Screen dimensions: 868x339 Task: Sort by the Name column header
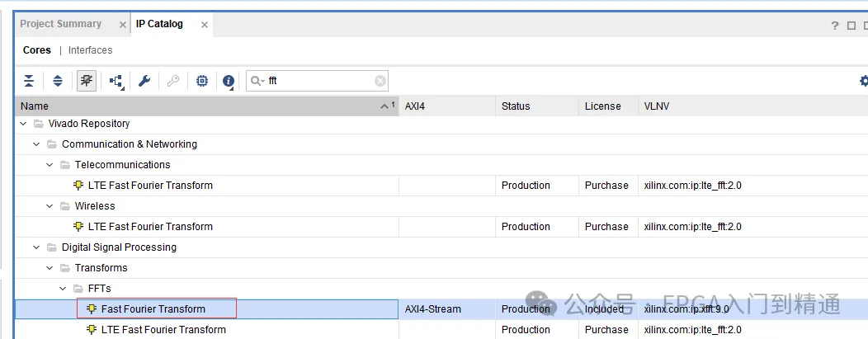click(207, 106)
